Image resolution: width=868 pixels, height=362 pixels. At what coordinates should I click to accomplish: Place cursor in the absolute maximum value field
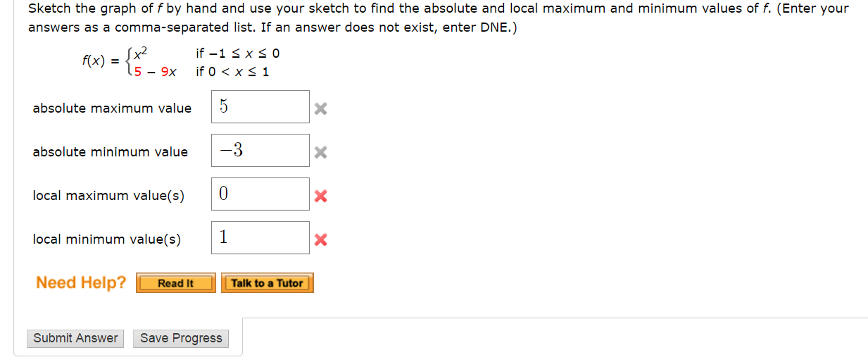(260, 106)
